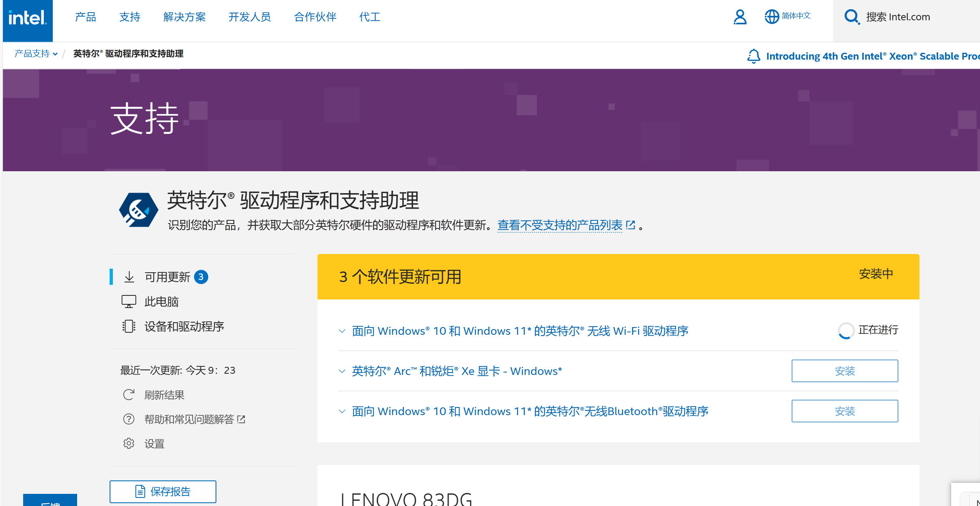
Task: Open the user account profile icon
Action: click(x=740, y=17)
